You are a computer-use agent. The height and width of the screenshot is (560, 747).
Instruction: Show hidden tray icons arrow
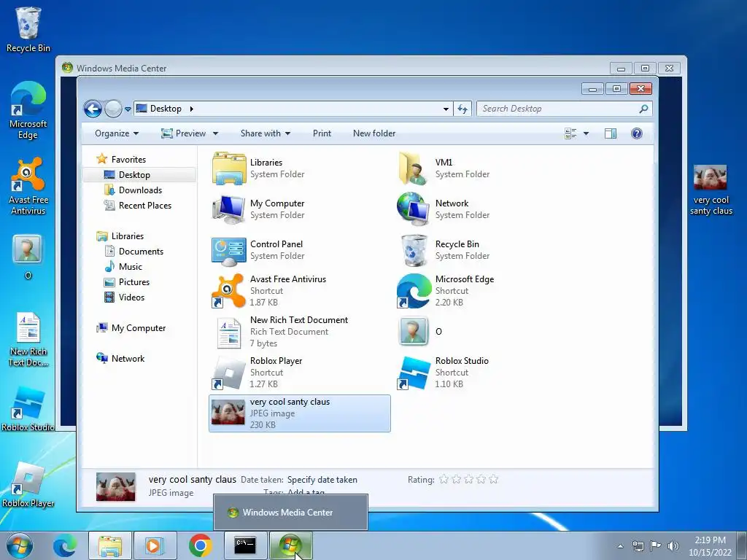[x=620, y=546]
